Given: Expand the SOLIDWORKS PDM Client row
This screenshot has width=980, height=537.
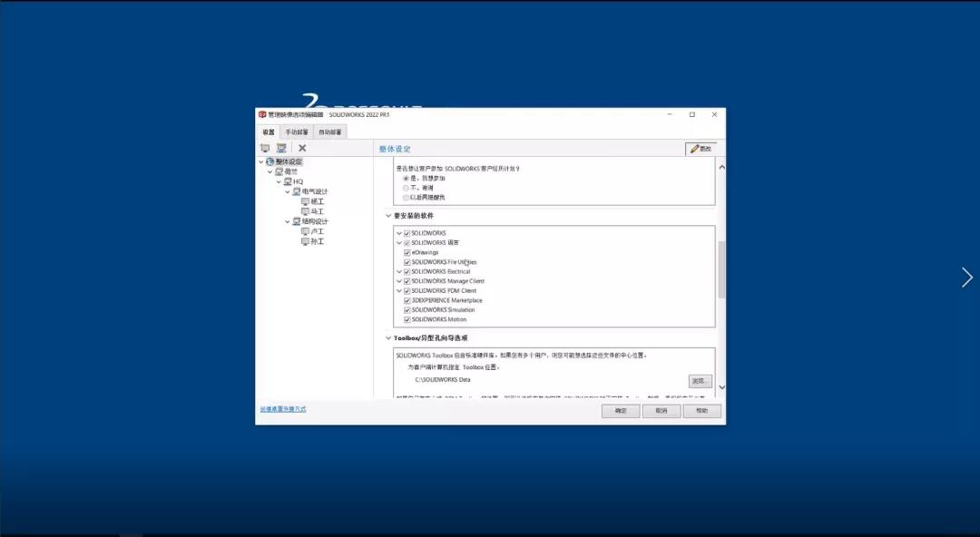Looking at the screenshot, I should [398, 290].
